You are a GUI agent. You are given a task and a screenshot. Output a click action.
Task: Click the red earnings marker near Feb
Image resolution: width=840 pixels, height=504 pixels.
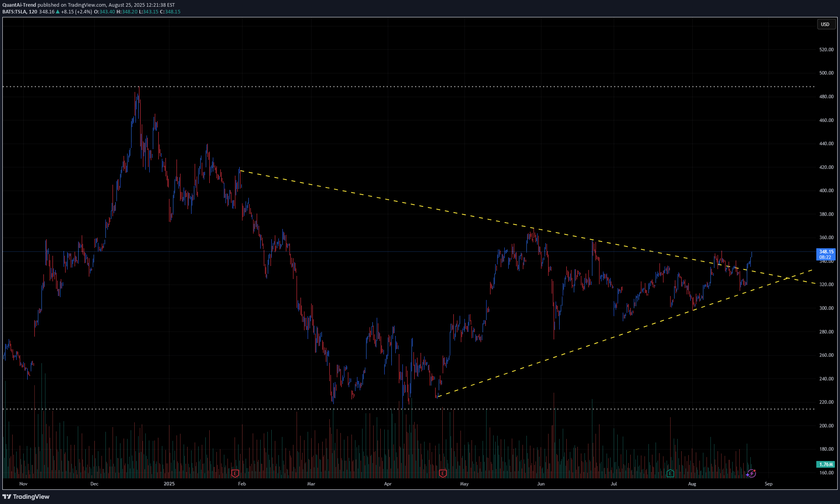point(235,473)
